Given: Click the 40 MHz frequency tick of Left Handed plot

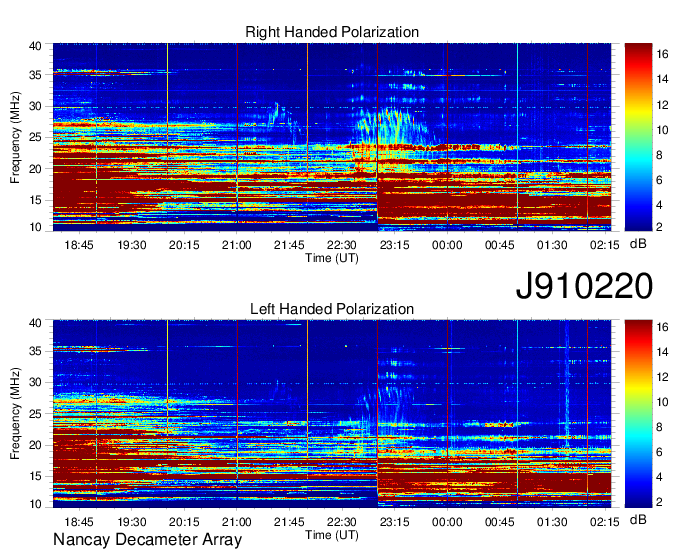Looking at the screenshot, I should [x=35, y=323].
